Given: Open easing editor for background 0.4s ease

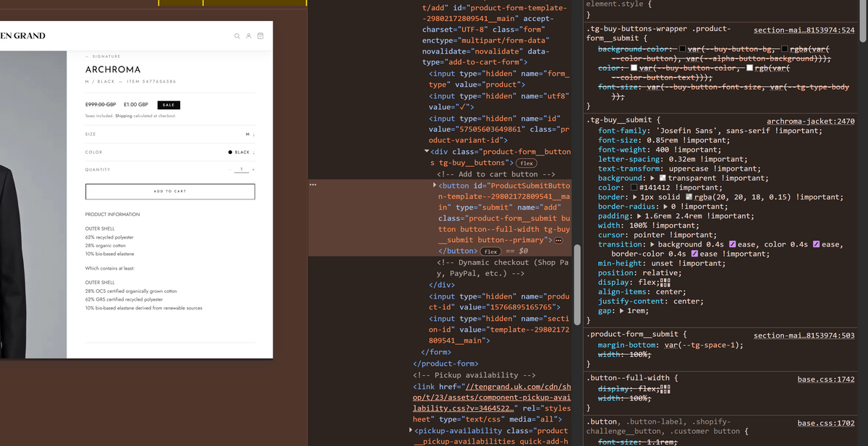Looking at the screenshot, I should [x=733, y=244].
